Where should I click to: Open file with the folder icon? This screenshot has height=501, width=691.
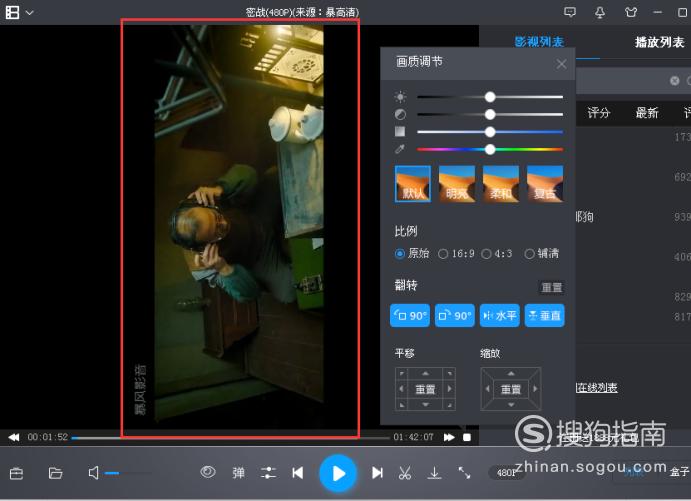click(55, 473)
